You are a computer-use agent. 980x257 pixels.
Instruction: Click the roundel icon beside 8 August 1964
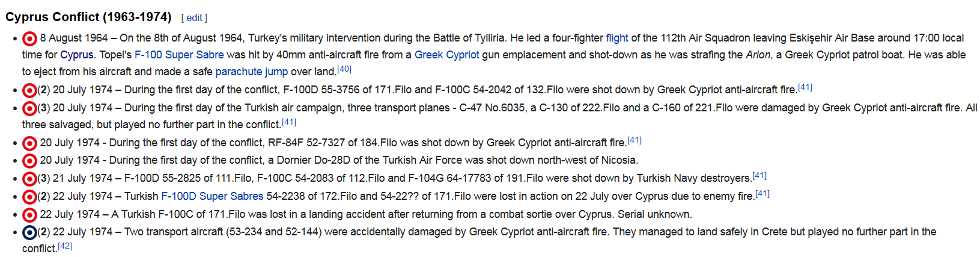(29, 39)
